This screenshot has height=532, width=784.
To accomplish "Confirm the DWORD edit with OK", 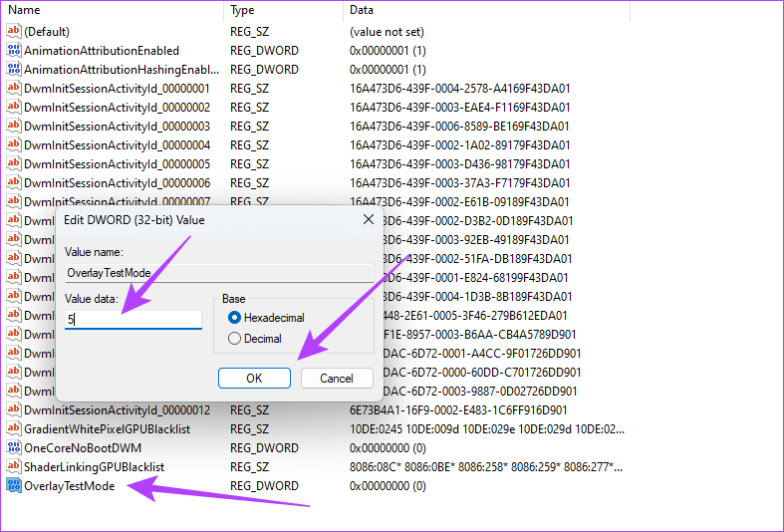I will click(254, 378).
